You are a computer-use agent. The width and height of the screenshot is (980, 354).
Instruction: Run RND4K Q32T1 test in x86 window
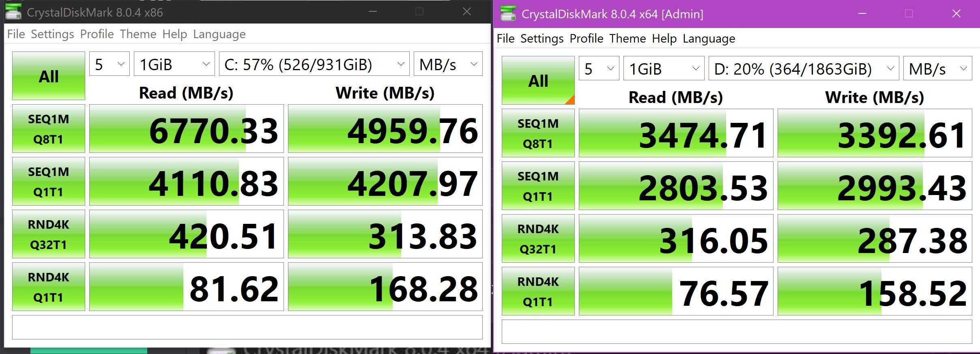click(x=48, y=234)
